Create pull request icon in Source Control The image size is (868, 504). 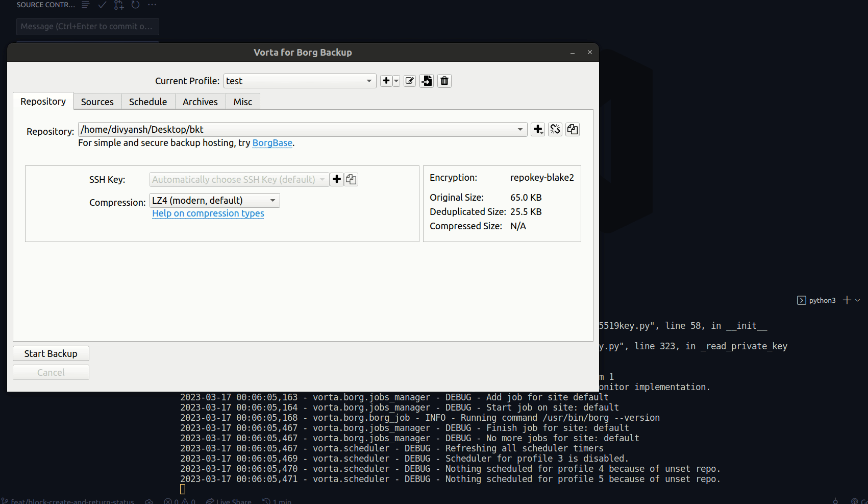click(119, 5)
